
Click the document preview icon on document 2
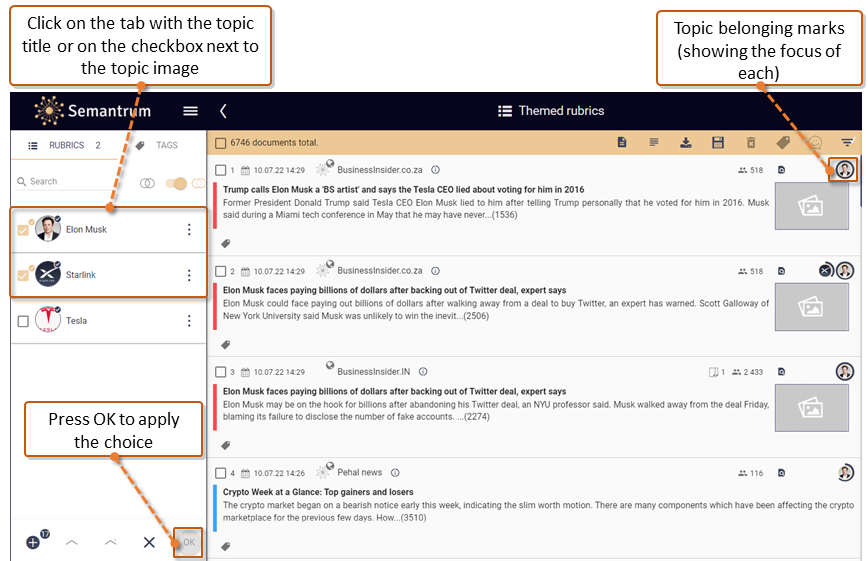782,271
